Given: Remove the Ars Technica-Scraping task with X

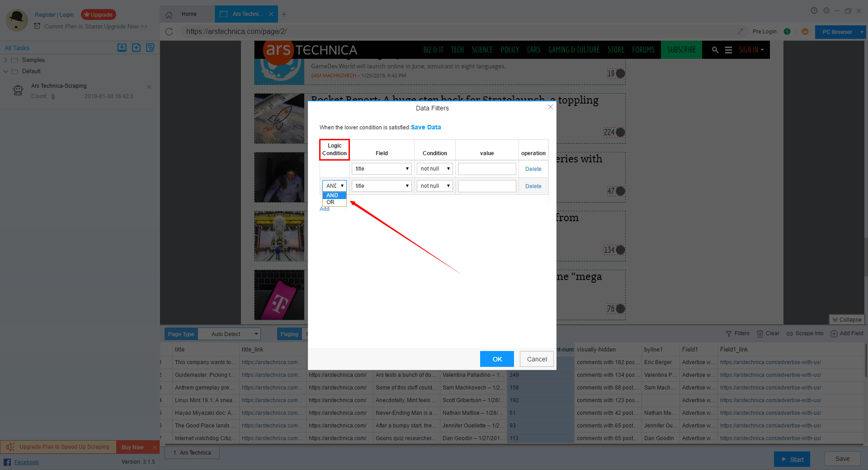Looking at the screenshot, I should coord(149,87).
